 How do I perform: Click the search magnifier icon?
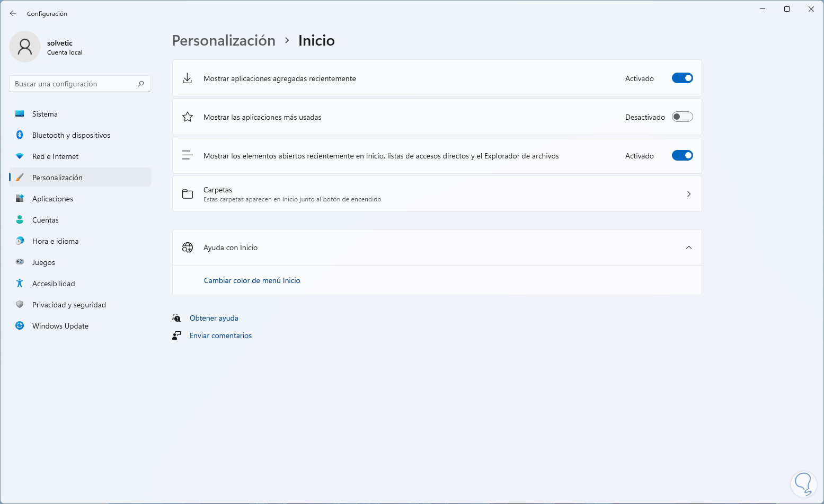(141, 84)
